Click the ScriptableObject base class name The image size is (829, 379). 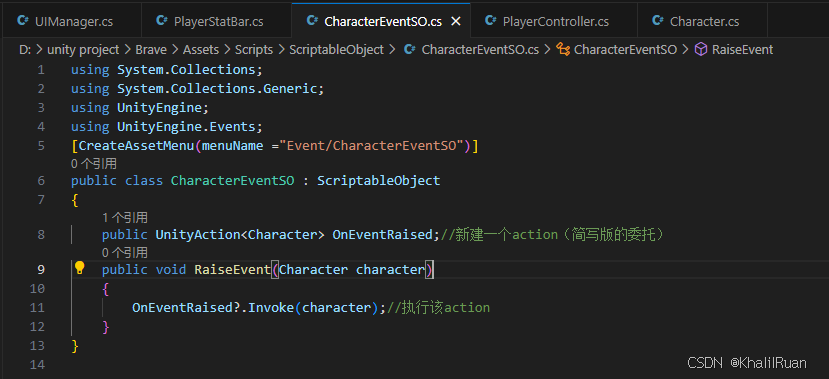(x=379, y=181)
